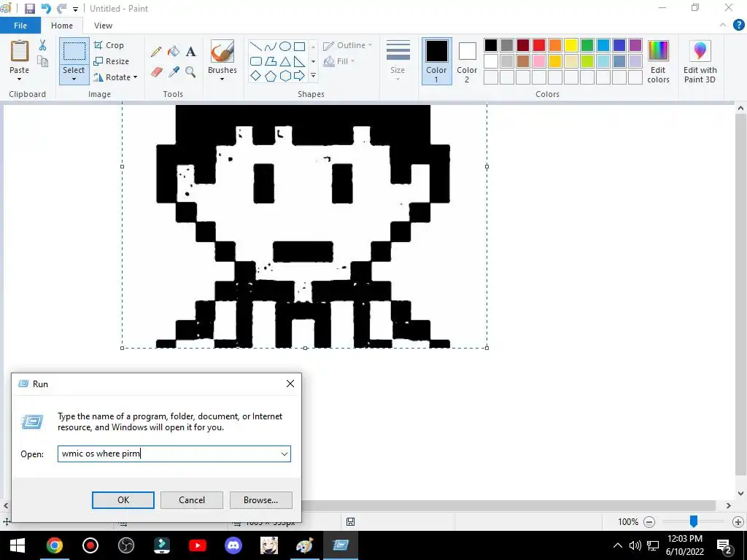Select the Curve shape
The image size is (747, 560).
click(271, 47)
